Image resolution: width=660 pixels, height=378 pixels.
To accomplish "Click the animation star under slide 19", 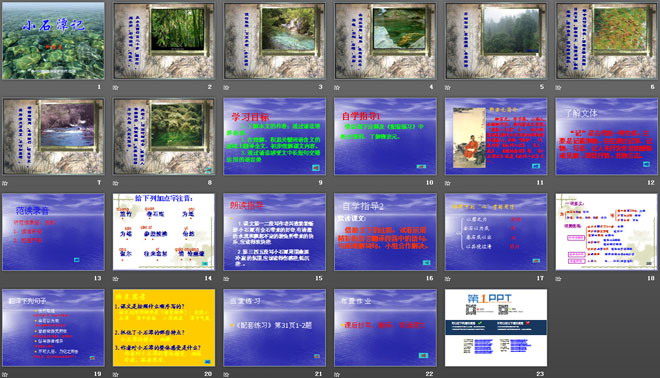I will pos(5,374).
